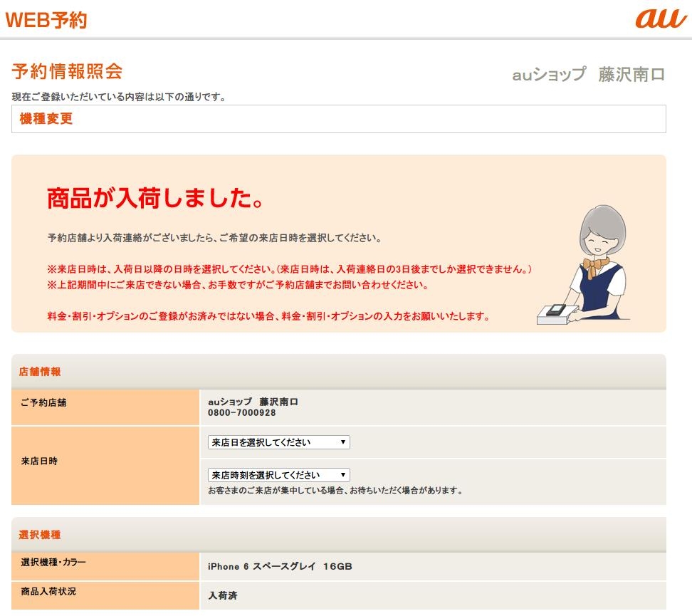Click the line starting 予約店舗より入荷連絡

click(x=214, y=238)
